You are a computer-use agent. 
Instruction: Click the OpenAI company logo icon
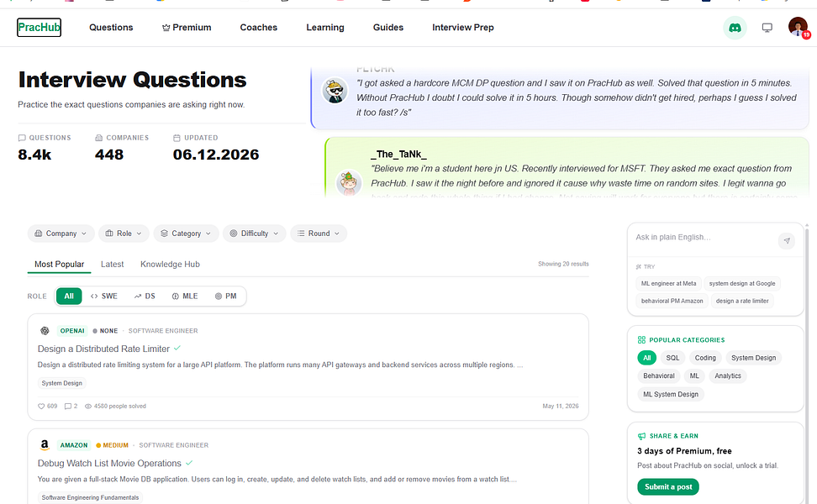pyautogui.click(x=45, y=331)
